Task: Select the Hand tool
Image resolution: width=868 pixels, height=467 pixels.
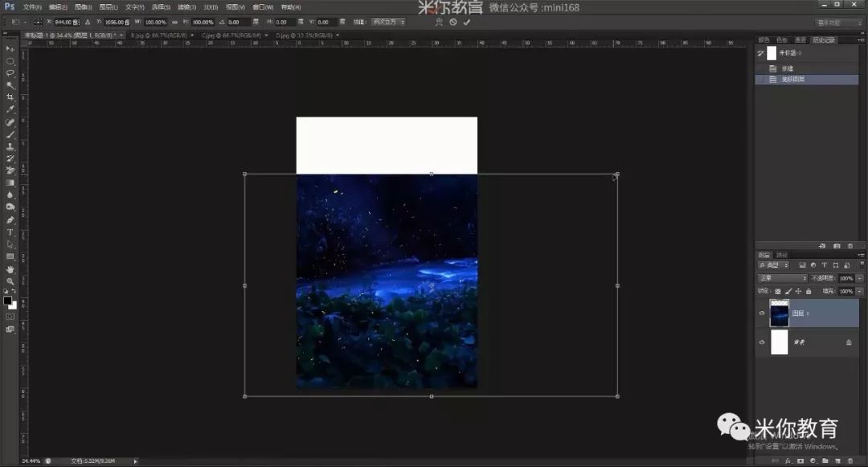Action: click(x=10, y=269)
